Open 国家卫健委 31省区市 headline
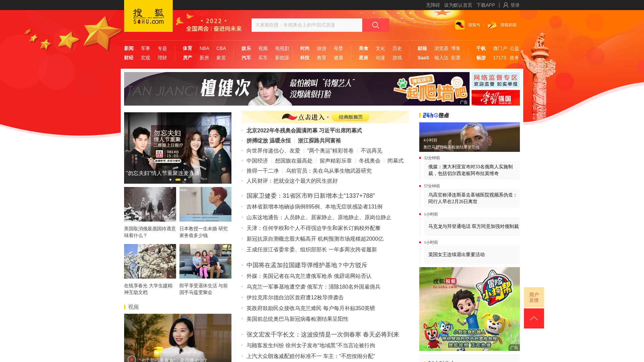The width and height of the screenshot is (644, 362). pyautogui.click(x=311, y=196)
